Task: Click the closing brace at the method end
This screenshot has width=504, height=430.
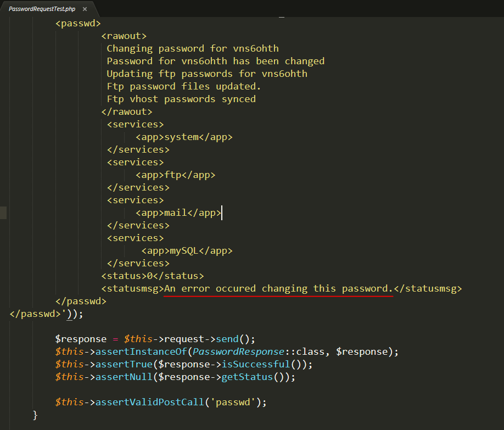Action: coord(35,415)
